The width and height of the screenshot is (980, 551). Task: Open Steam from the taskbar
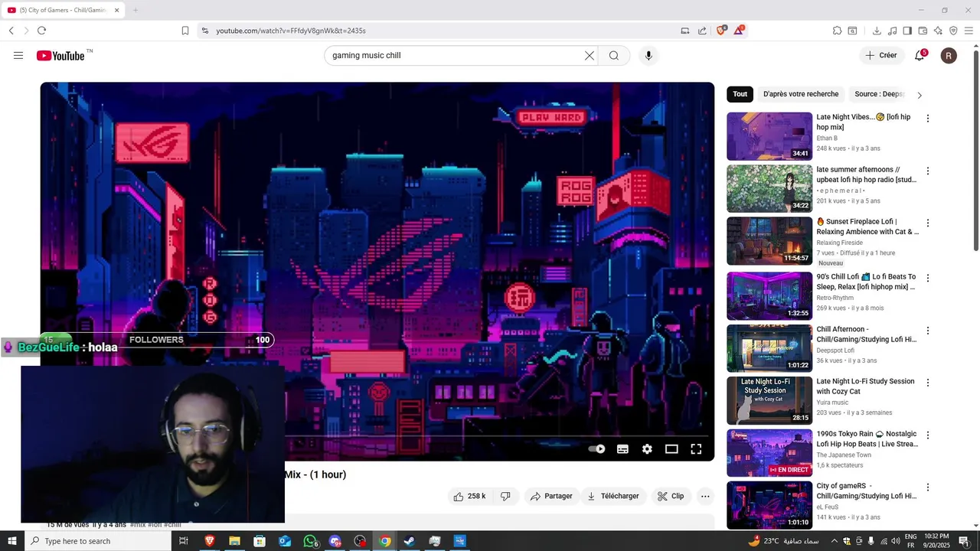coord(410,541)
